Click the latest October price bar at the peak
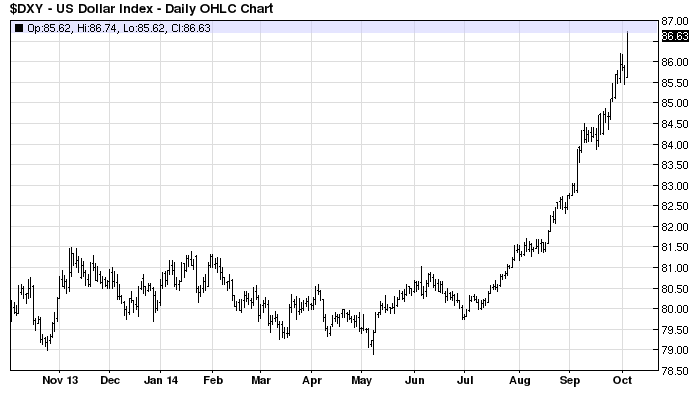This screenshot has width=700, height=411. (628, 54)
